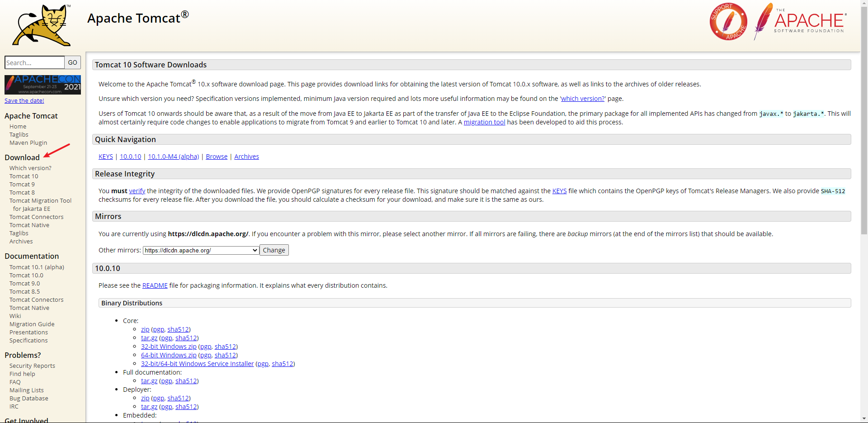Open the verify link in Release Integrity

pos(137,191)
